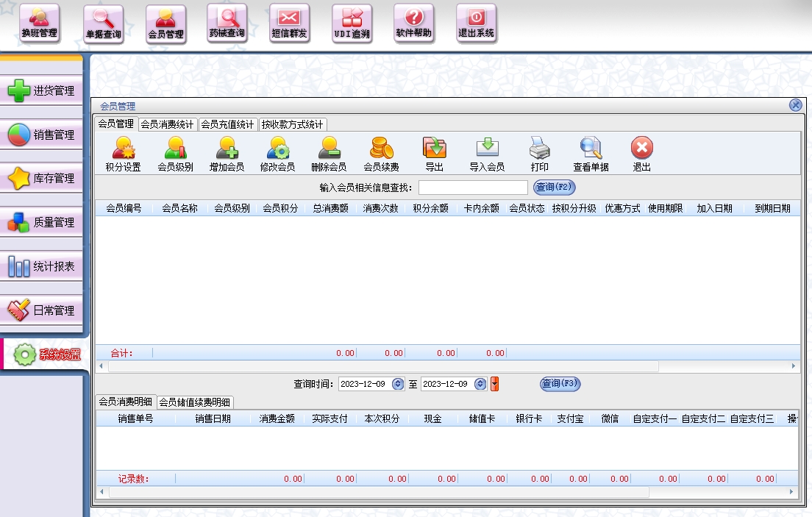Open the start date spinner in 查询时间
Screen dimensions: 812x517
pos(398,384)
